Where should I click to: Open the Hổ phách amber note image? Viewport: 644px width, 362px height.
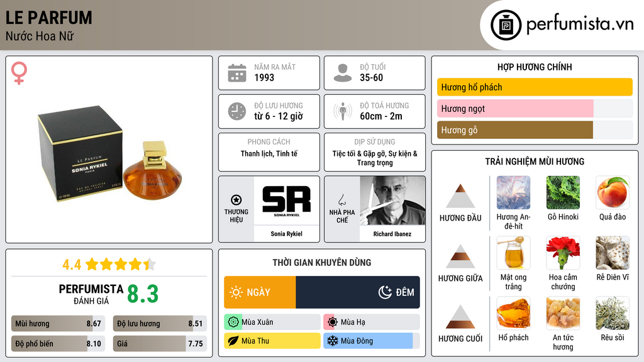pyautogui.click(x=513, y=313)
